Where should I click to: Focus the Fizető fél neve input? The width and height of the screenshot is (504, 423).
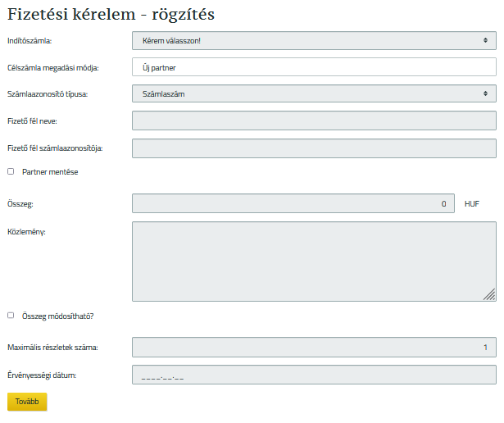(x=314, y=121)
